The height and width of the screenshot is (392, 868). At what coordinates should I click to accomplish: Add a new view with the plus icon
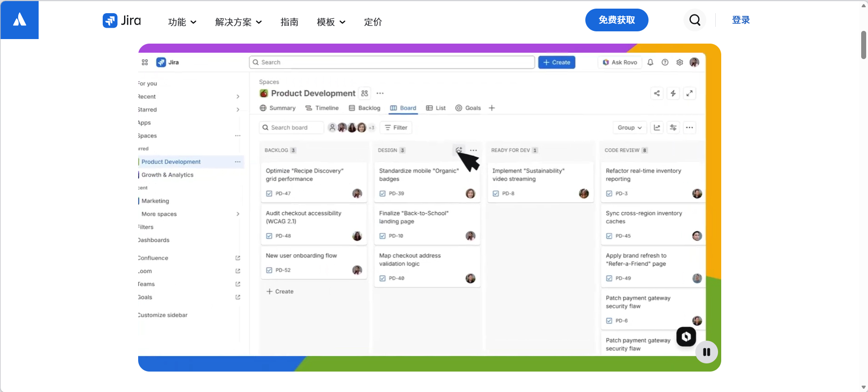(492, 108)
